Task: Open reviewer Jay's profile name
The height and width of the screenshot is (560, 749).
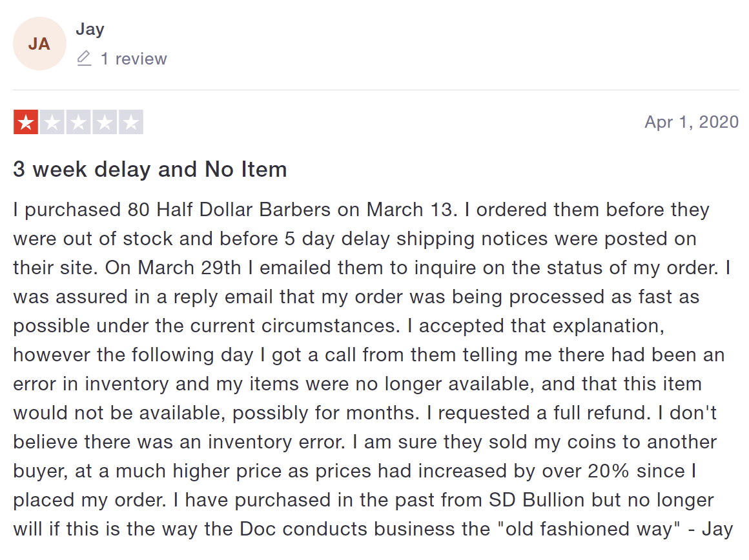Action: point(90,29)
